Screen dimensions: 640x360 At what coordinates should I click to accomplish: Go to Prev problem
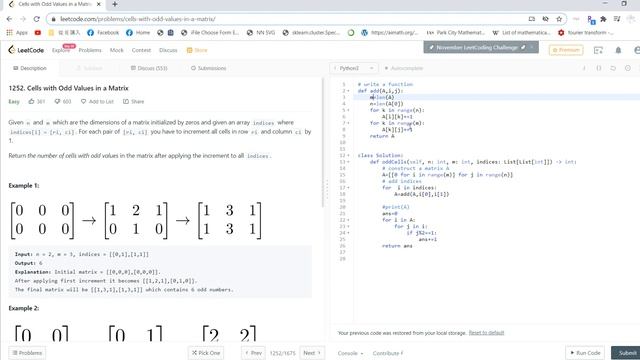(253, 353)
